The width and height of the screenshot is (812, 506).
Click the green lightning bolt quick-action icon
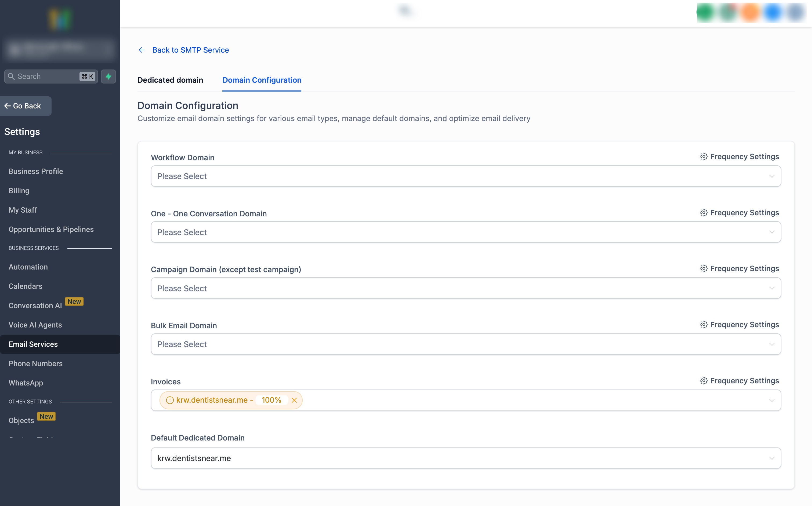(108, 76)
